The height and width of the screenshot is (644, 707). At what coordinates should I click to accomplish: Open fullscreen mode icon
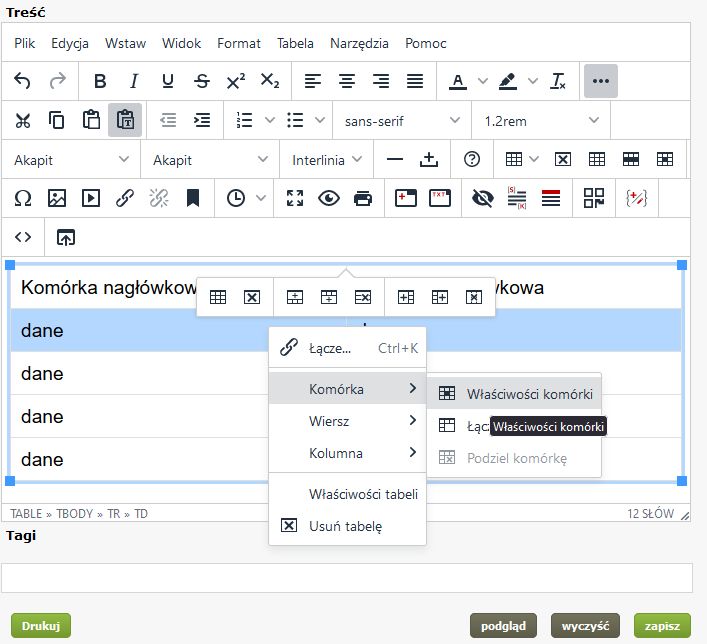coord(294,198)
